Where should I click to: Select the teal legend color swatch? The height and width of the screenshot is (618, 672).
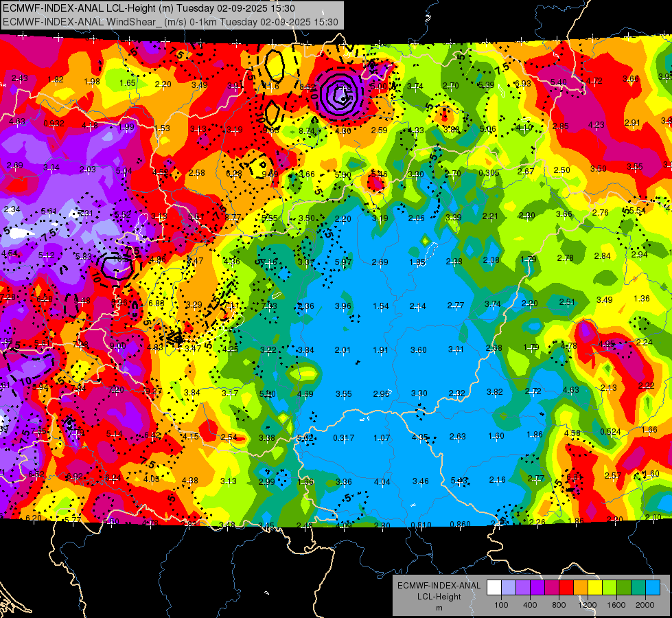point(638,587)
